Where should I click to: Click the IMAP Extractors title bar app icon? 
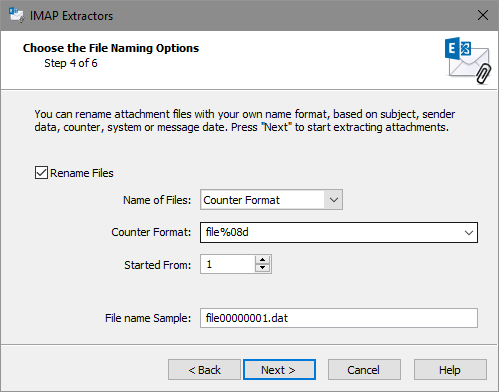click(16, 15)
